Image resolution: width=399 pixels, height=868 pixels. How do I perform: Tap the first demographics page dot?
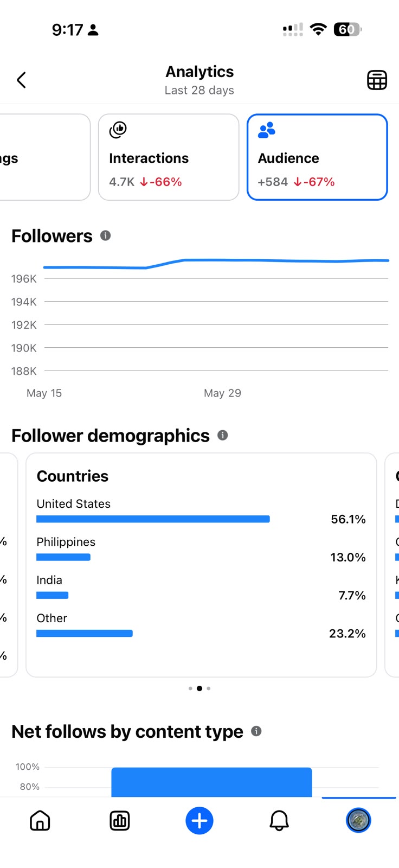(x=190, y=688)
